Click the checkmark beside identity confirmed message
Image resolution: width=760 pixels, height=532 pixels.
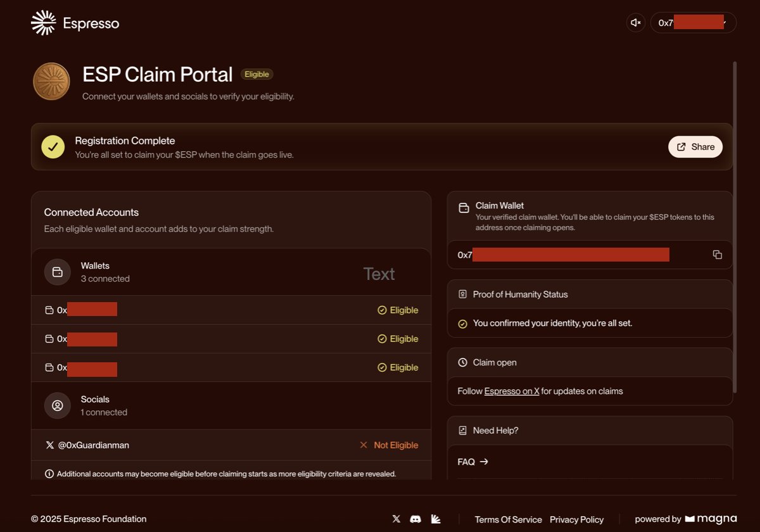coord(462,324)
